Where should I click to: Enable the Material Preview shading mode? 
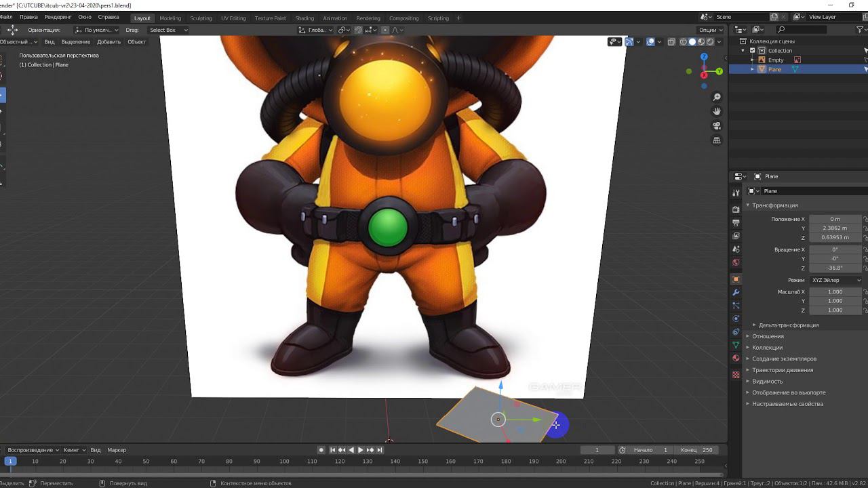pos(701,42)
